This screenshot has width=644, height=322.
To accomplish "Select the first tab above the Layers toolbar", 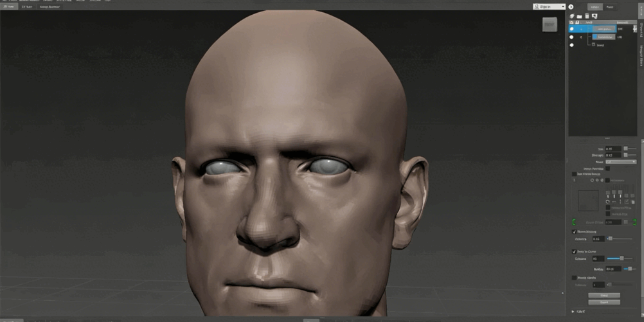I will [595, 7].
